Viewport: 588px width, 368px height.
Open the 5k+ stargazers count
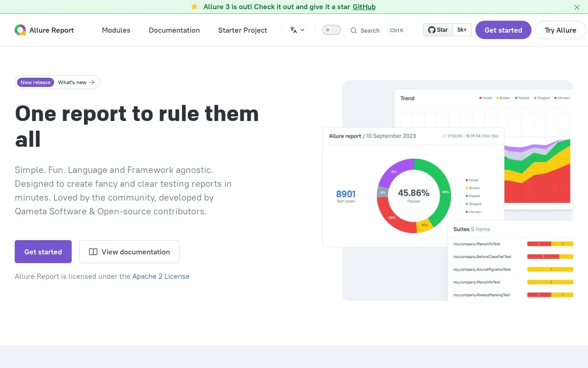click(x=462, y=30)
